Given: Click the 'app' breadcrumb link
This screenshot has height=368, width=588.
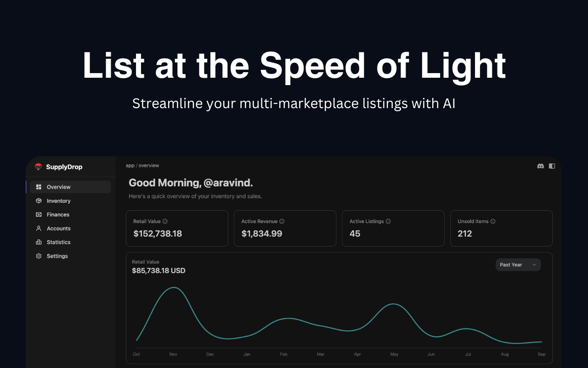Looking at the screenshot, I should 130,166.
